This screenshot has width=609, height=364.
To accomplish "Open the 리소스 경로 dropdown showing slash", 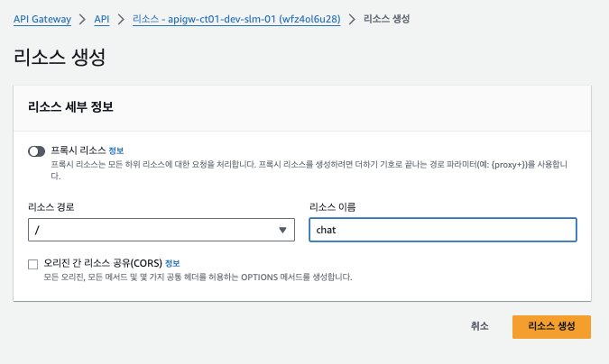I will point(161,230).
